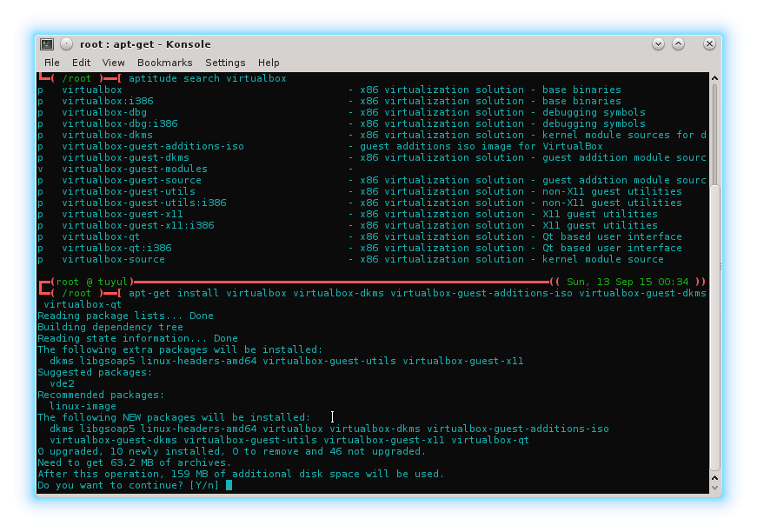The height and width of the screenshot is (532, 757).
Task: Click the upper arrow of the bottom scroll pair
Action: [x=715, y=478]
